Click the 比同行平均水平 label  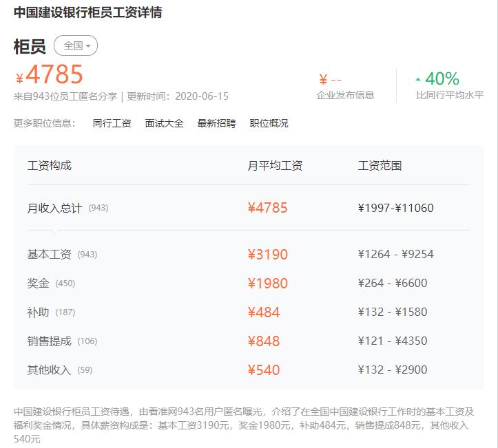[450, 95]
